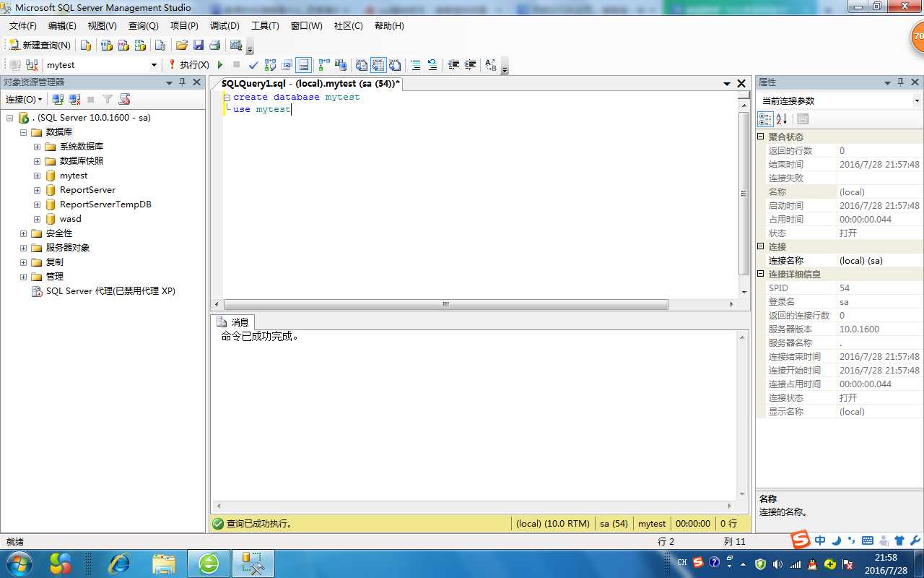This screenshot has width=924, height=578.
Task: Switch to the 消息 tab
Action: [232, 322]
